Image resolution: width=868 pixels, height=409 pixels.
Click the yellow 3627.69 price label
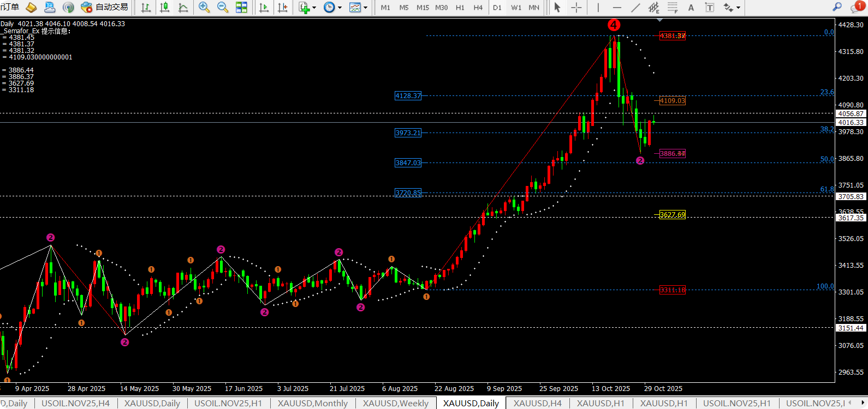click(x=673, y=215)
